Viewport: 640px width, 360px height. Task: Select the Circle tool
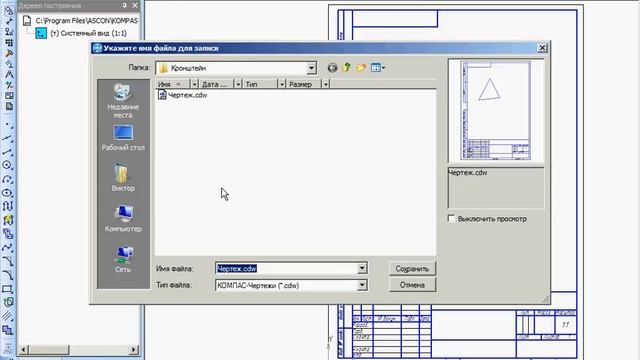8,165
